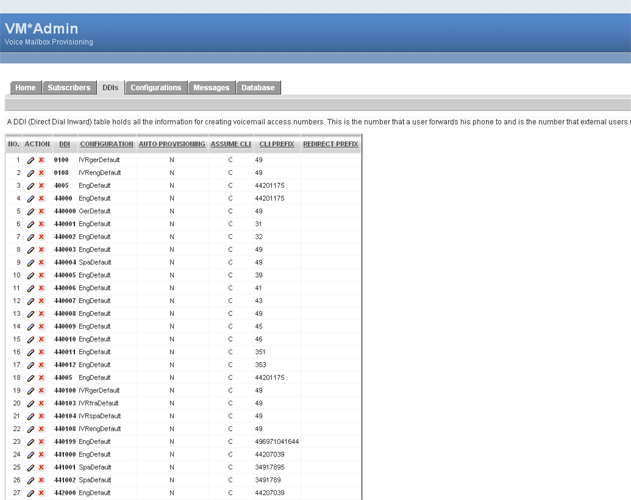Edit DDI 440199 in row 23
Screen dimensions: 631x500
[x=31, y=441]
